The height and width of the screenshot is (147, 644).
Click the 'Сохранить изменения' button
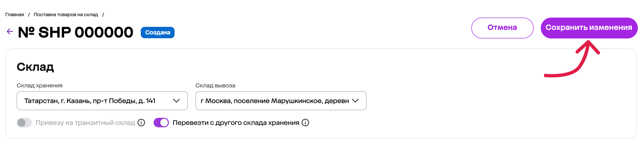point(589,28)
